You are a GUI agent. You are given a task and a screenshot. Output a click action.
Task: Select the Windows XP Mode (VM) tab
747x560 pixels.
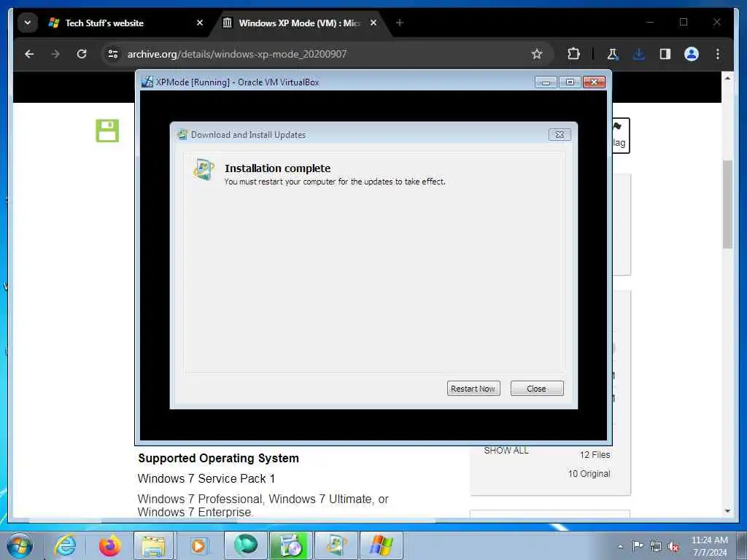click(x=300, y=23)
